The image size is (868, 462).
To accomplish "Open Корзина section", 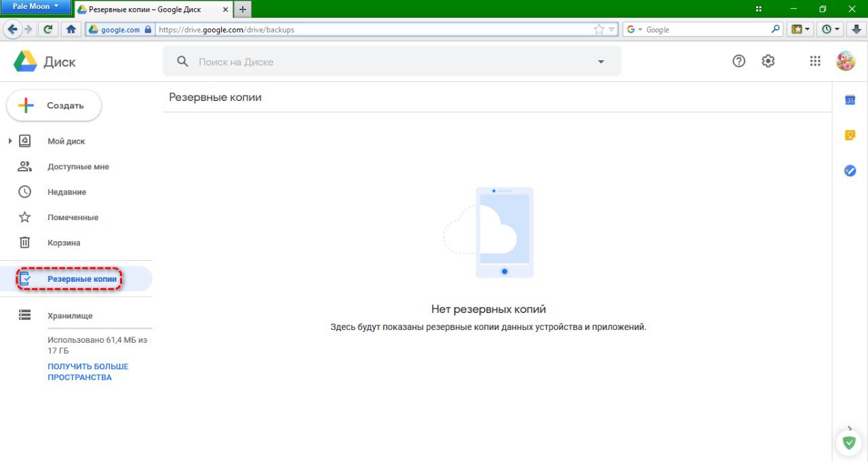I will (x=64, y=243).
